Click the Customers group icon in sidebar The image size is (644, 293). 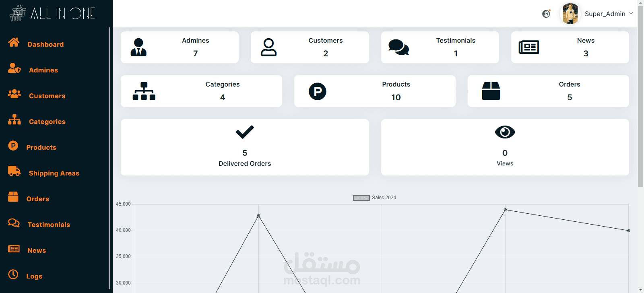point(14,94)
